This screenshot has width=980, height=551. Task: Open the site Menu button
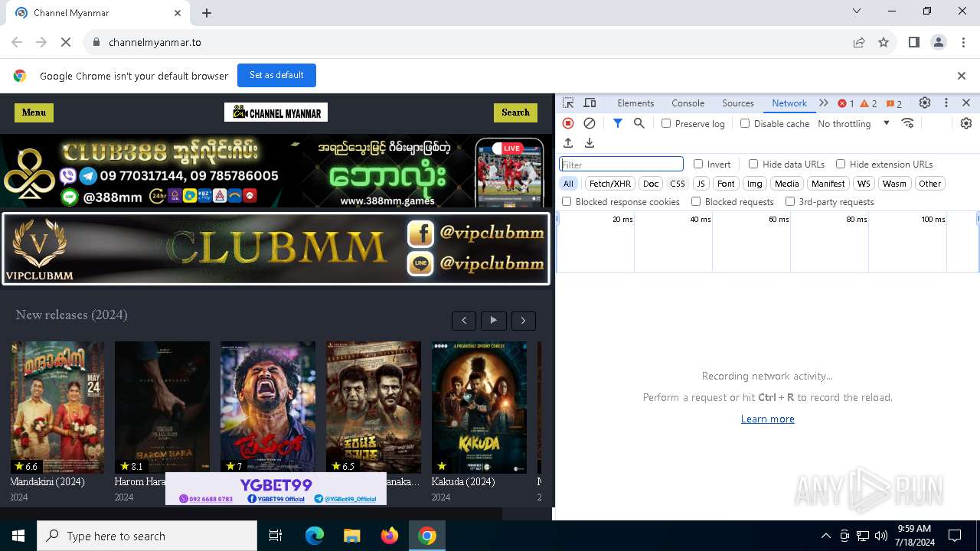pos(34,112)
